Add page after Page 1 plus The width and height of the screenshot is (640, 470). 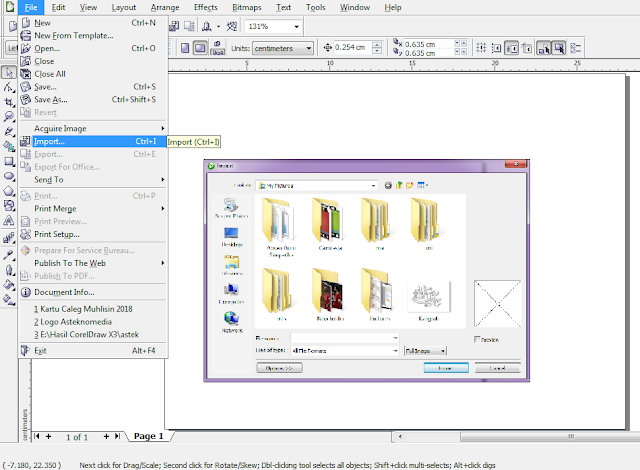click(x=106, y=436)
